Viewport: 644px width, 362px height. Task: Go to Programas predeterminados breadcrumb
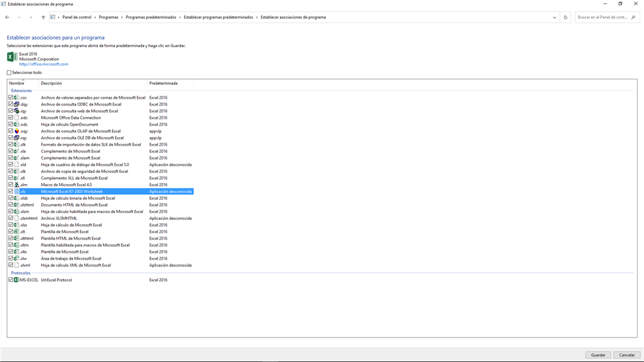(x=151, y=17)
